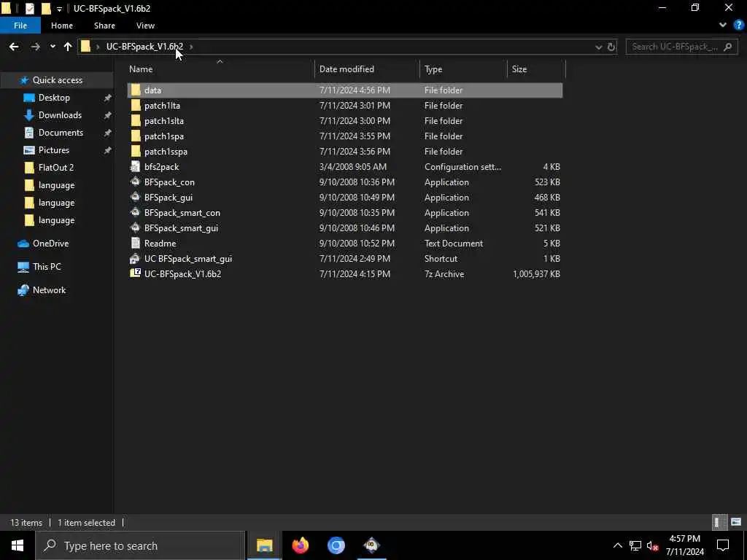Launch Firefox from taskbar
Viewport: 747px width, 560px height.
pos(300,545)
